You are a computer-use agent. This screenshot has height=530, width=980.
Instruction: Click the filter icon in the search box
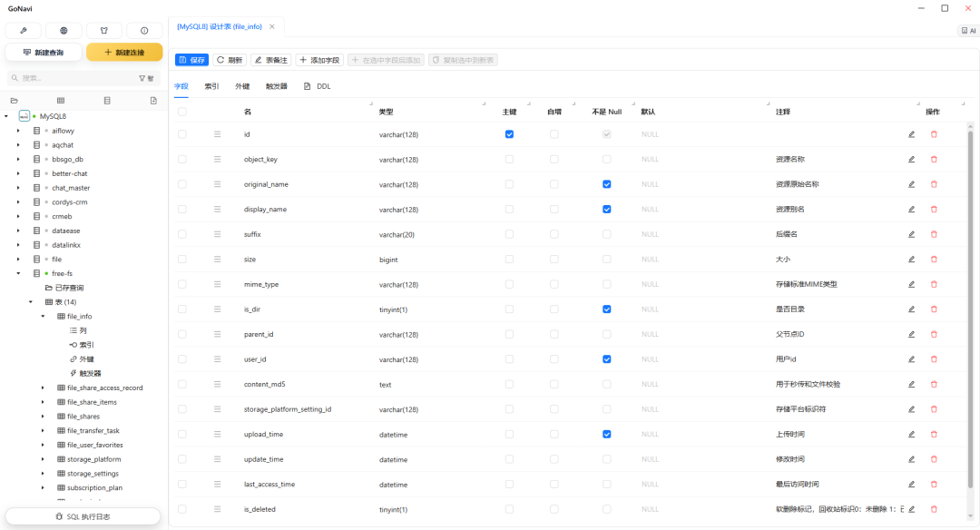143,78
